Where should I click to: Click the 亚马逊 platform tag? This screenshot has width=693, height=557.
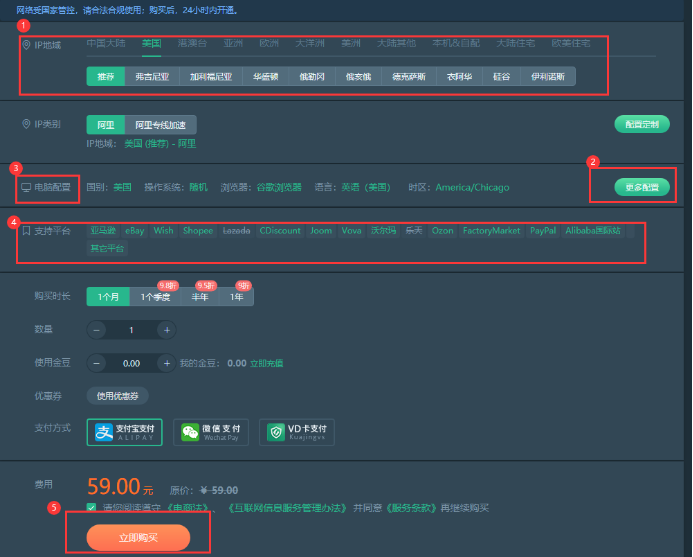point(103,230)
